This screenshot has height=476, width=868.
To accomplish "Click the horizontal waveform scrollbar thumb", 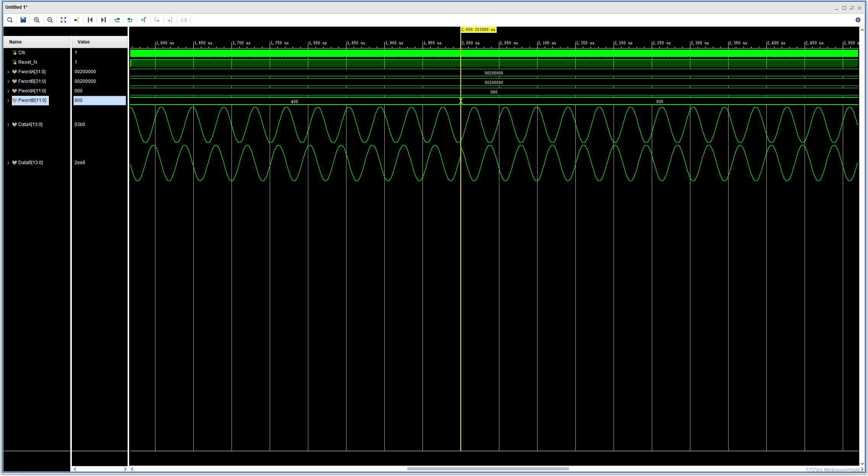I will (488, 469).
